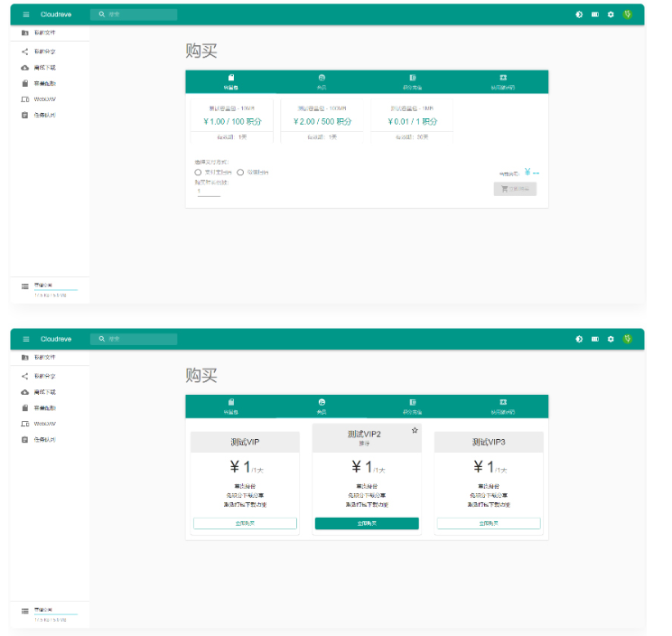Viewport: 672px width, 636px height.
Task: Select the WeChat payment radio button
Action: pos(240,172)
